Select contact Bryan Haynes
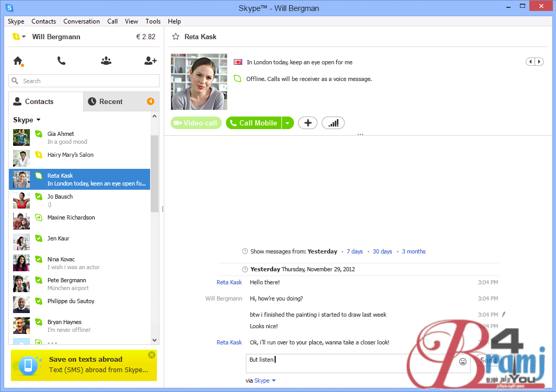This screenshot has width=556, height=392. click(x=80, y=326)
